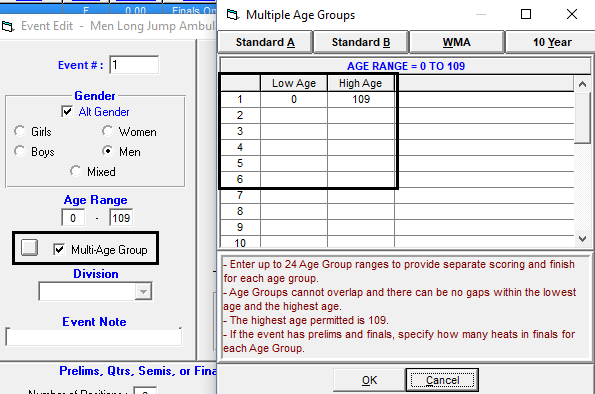Click the unlabeled square button beside Multi-Age Group
The image size is (595, 394).
click(x=29, y=247)
